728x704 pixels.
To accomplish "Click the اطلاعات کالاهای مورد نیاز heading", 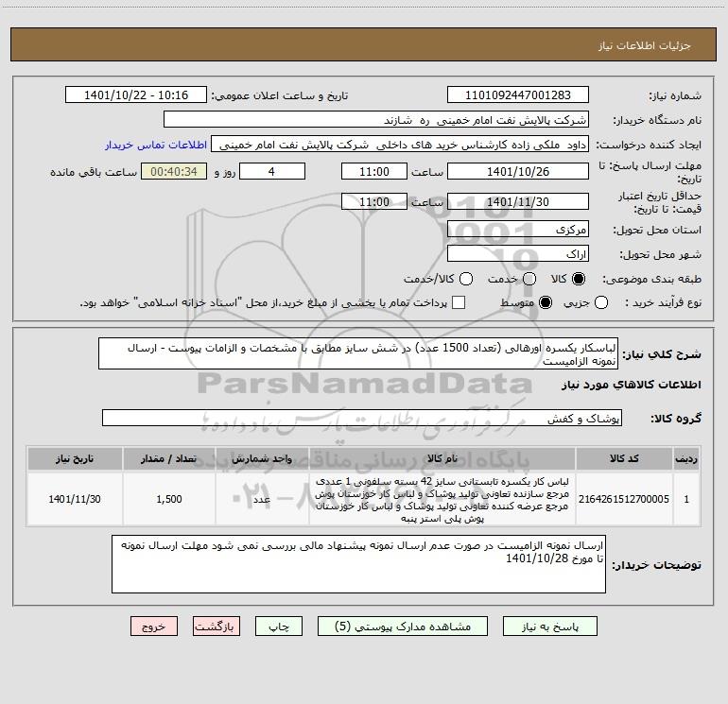I will point(632,385).
